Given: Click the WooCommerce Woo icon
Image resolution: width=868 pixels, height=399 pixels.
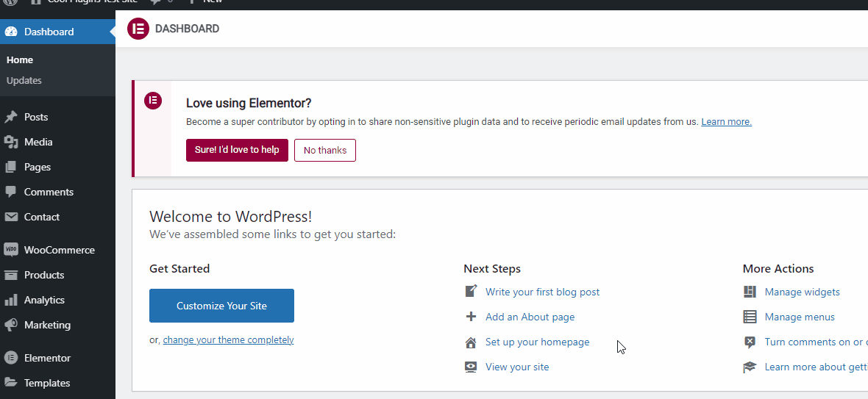Looking at the screenshot, I should (x=10, y=250).
